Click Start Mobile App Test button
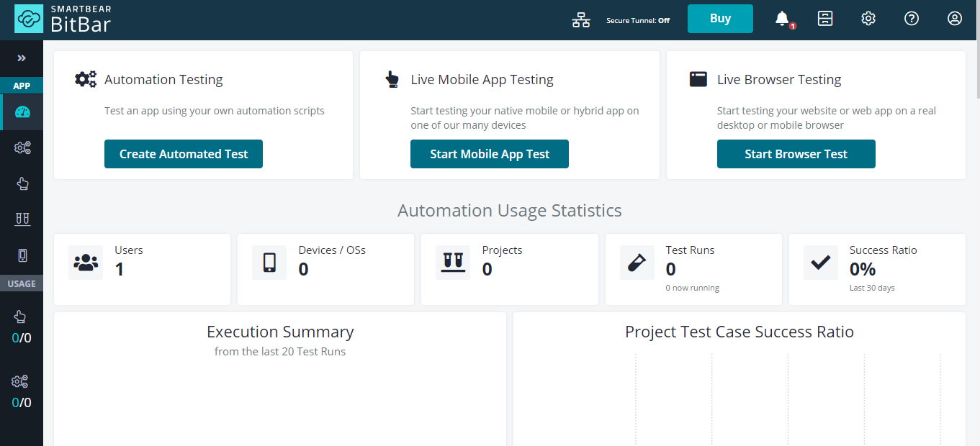Viewport: 980px width, 446px height. (490, 154)
